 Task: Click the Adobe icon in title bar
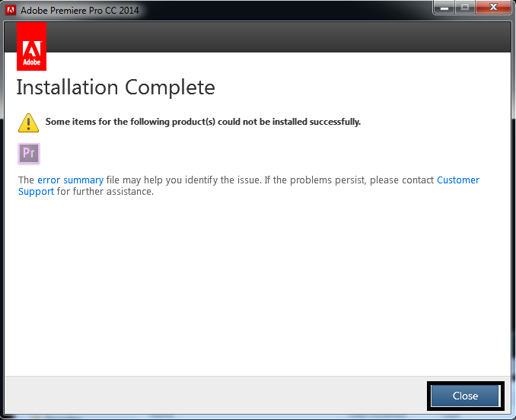11,10
